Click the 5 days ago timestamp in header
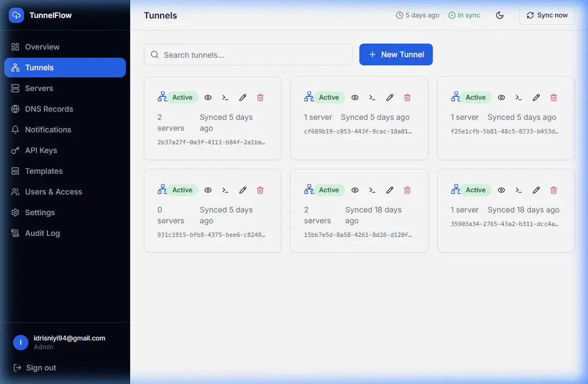588x384 pixels. tap(418, 15)
